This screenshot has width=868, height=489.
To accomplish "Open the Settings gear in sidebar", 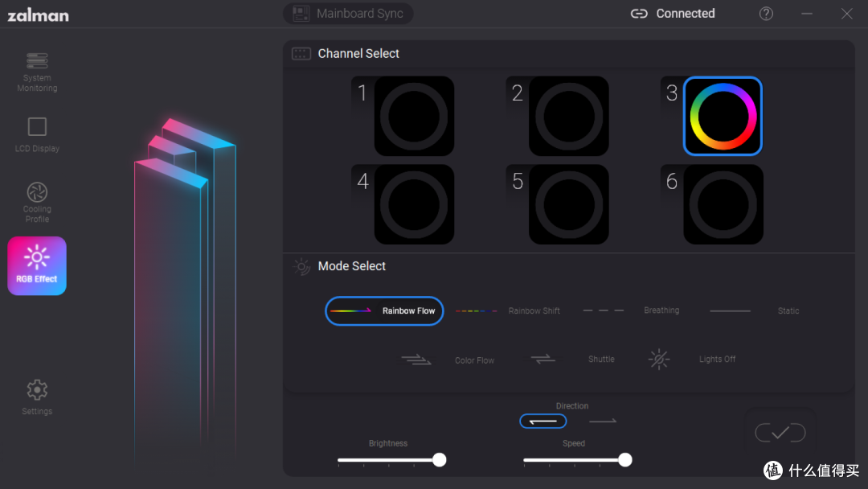I will click(x=37, y=397).
